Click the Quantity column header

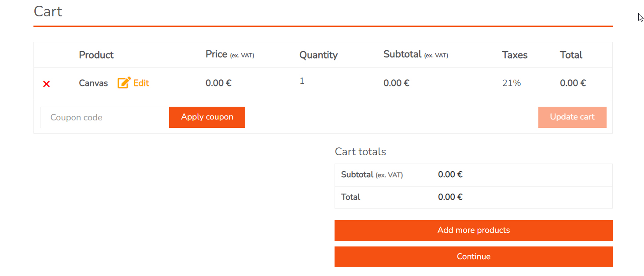point(318,55)
